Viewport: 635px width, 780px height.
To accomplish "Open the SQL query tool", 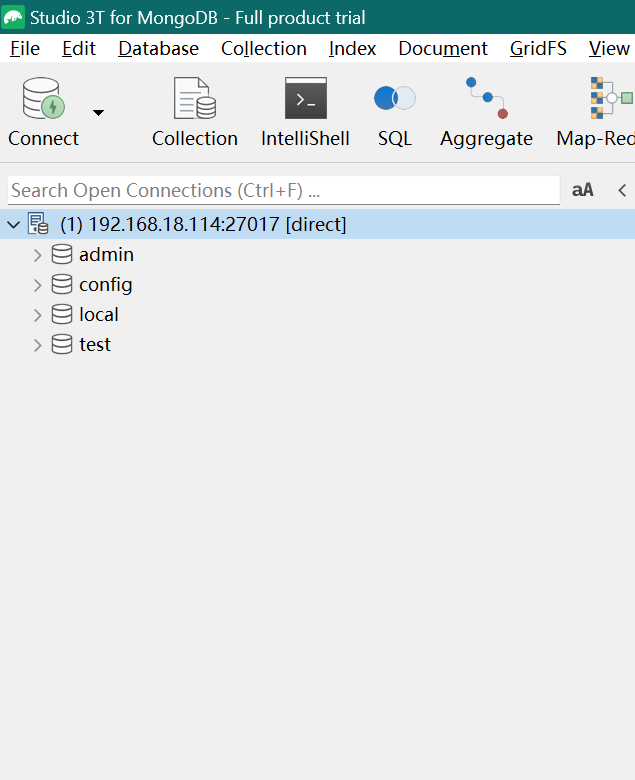I will point(395,112).
